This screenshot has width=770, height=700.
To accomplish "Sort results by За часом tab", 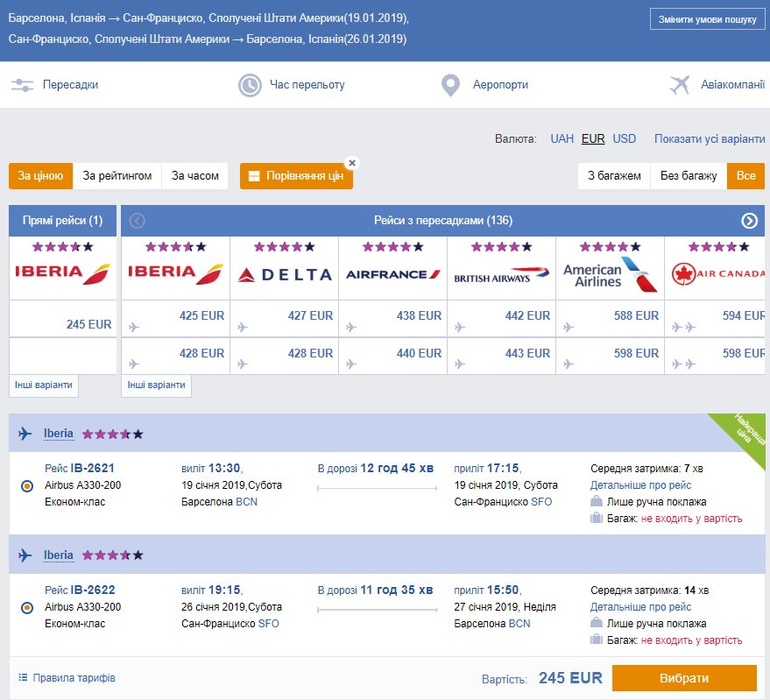I will [x=195, y=176].
